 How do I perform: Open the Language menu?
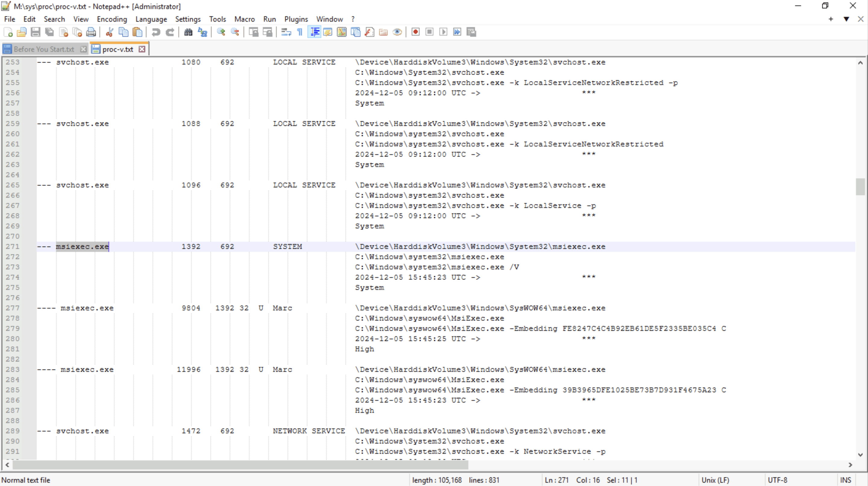(151, 19)
